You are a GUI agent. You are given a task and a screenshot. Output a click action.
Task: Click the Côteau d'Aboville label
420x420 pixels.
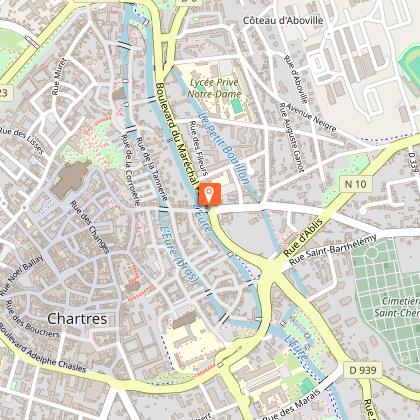283,20
